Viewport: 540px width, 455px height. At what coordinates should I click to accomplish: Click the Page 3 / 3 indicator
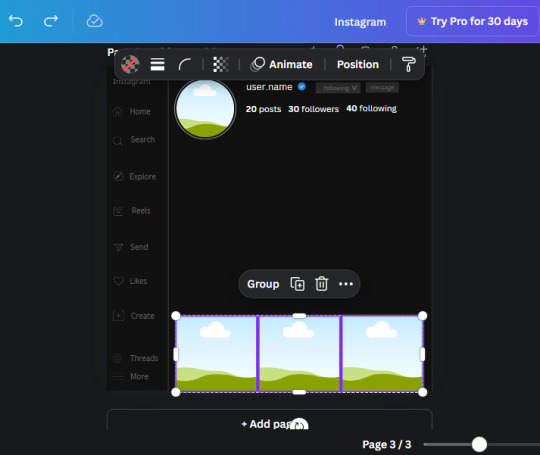pyautogui.click(x=386, y=445)
